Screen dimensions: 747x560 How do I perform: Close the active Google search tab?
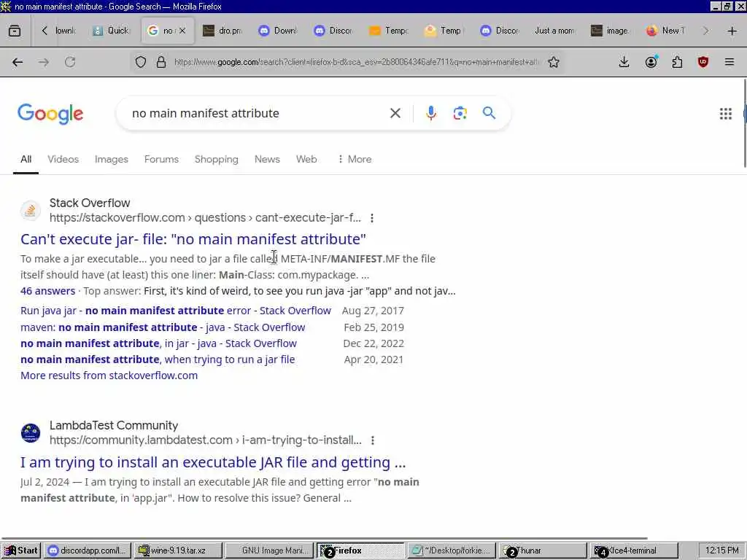click(182, 31)
